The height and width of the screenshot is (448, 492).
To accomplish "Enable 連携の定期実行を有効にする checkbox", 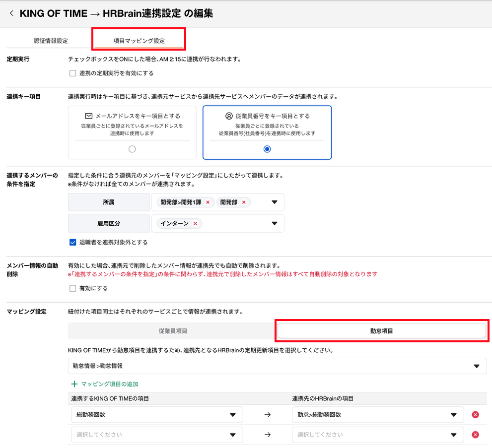I will pyautogui.click(x=73, y=73).
